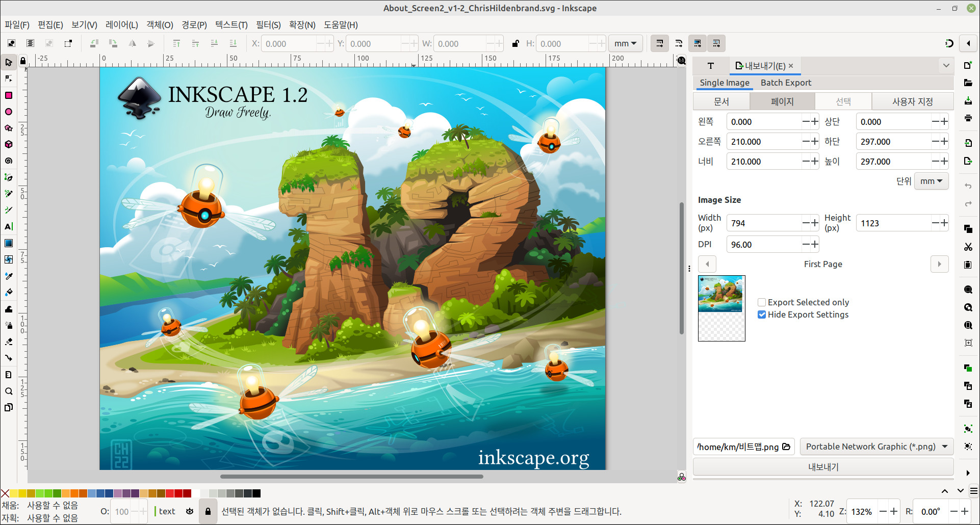This screenshot has height=525, width=980.
Task: Select the Rectangle tool
Action: [9, 95]
